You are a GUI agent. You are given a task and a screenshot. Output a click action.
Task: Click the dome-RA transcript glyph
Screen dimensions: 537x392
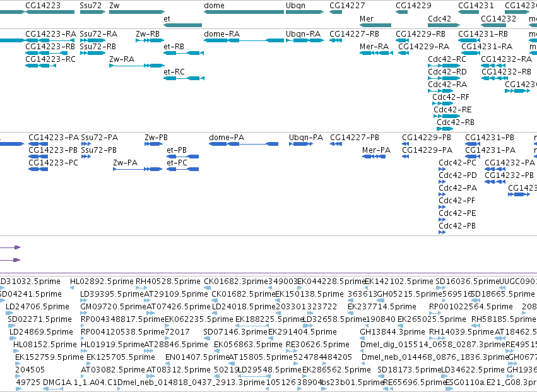pyautogui.click(x=244, y=40)
